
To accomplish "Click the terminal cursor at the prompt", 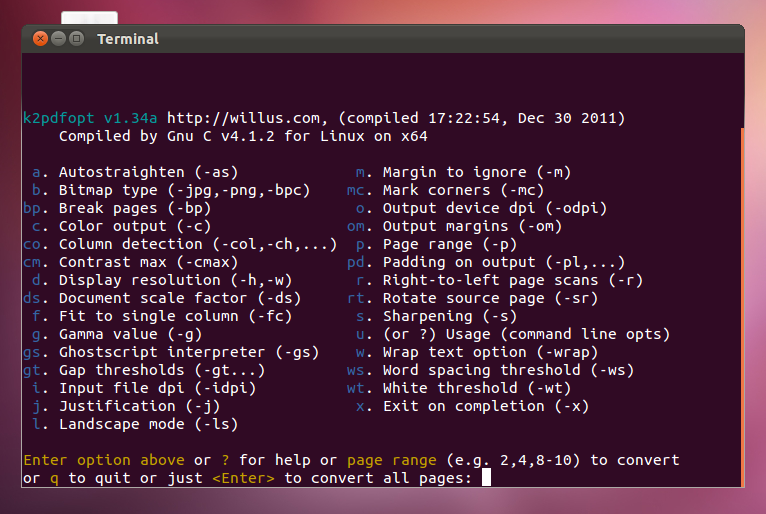I will [x=486, y=477].
